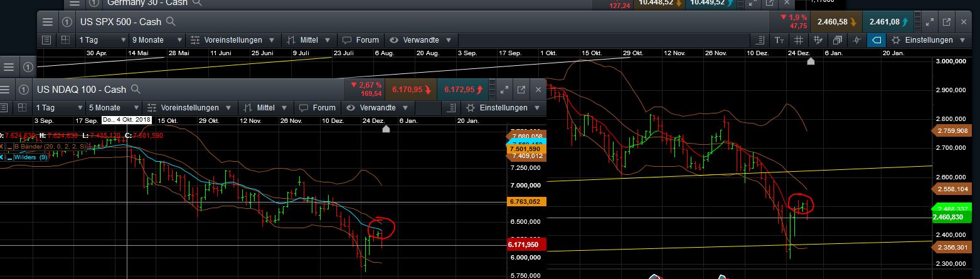Remove the Wilders (9) indicator with its X

pyautogui.click(x=2, y=157)
